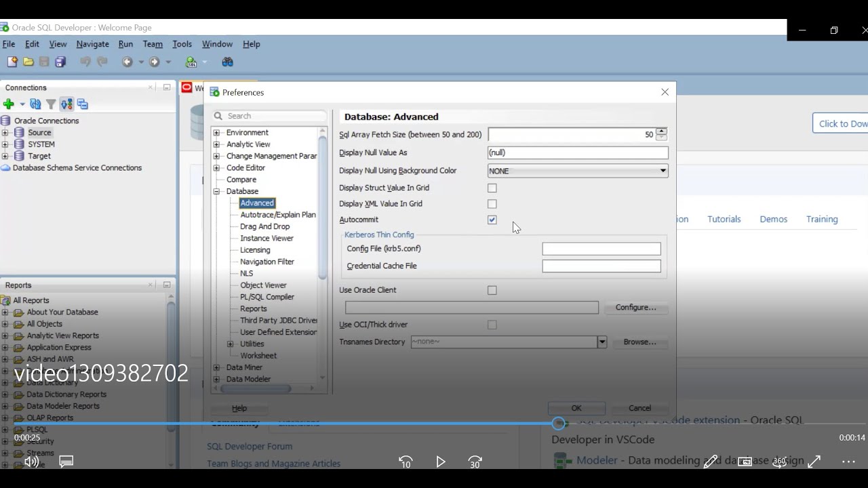Viewport: 868px width, 488px height.
Task: Toggle Display XML Value In Grid checkbox
Action: tap(492, 203)
